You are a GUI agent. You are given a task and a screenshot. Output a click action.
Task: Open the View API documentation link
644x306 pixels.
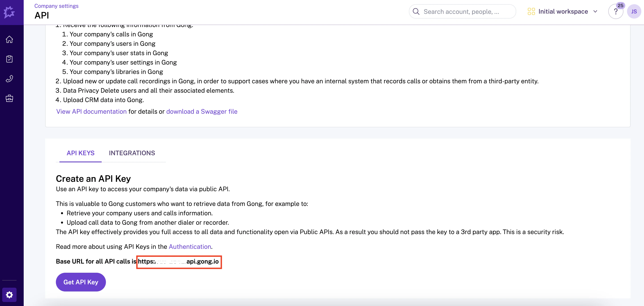[91, 111]
